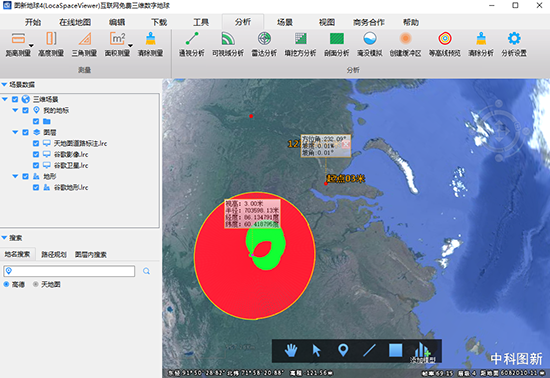Screen dimensions: 550x378
Task: Select the square polygon tool on map toolbar
Action: click(x=395, y=350)
